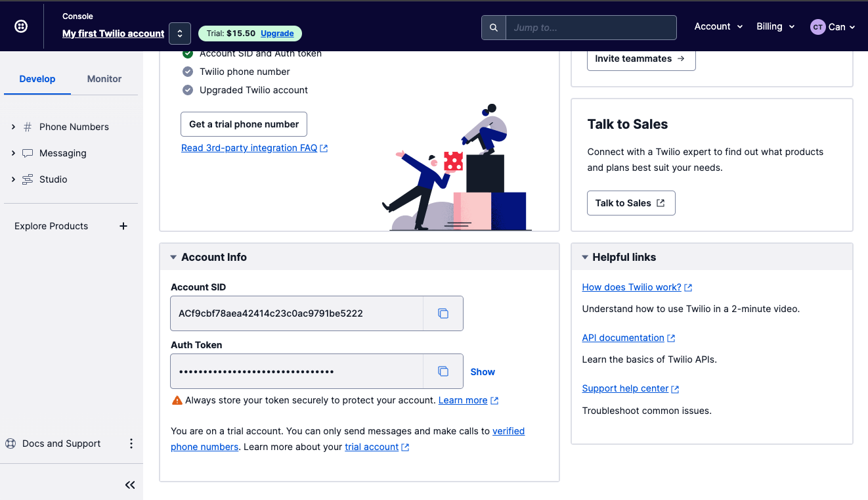Expand the Phone Numbers chevron
Viewport: 868px width, 500px height.
click(13, 127)
